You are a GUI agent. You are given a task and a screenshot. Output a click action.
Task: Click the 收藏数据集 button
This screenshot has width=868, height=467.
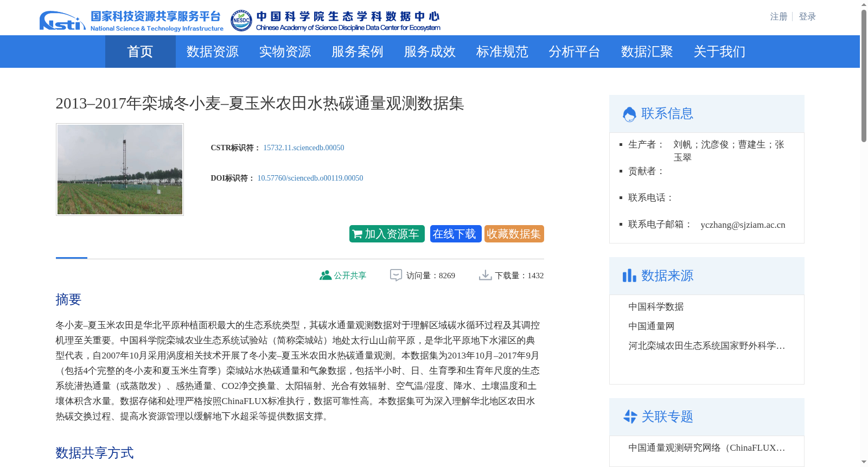coord(514,234)
